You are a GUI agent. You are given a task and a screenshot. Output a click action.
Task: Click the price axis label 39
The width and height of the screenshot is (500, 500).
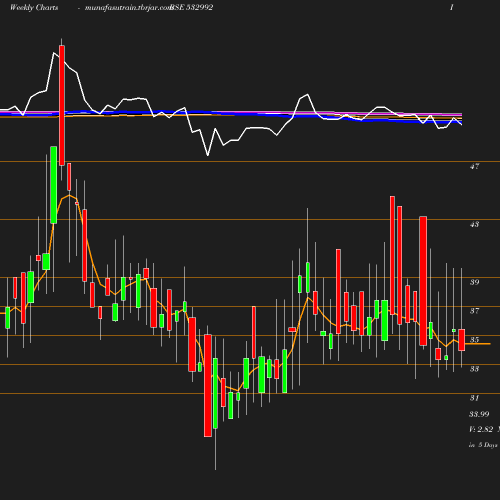click(x=474, y=282)
